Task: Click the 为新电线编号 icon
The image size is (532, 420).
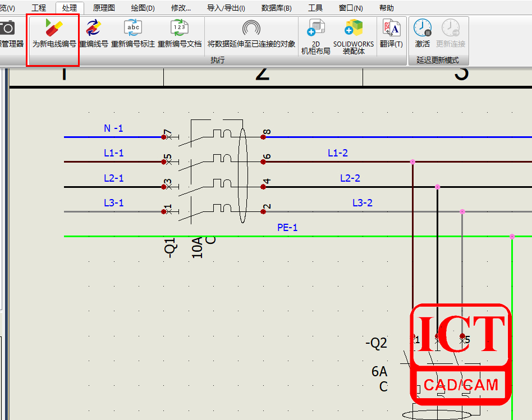Action: [54, 28]
